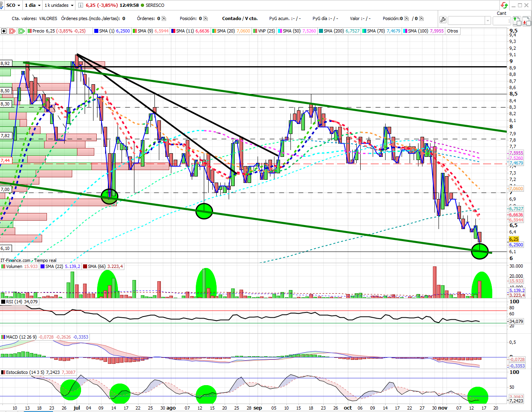Image resolution: width=532 pixels, height=412 pixels.
Task: Click the red sell order icon
Action: 12,31
